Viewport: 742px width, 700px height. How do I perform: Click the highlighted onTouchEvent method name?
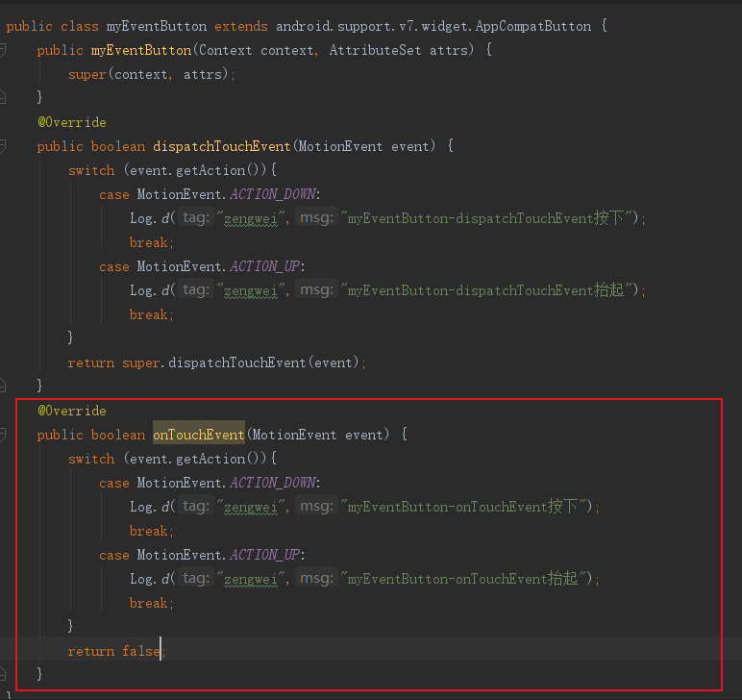click(x=198, y=435)
